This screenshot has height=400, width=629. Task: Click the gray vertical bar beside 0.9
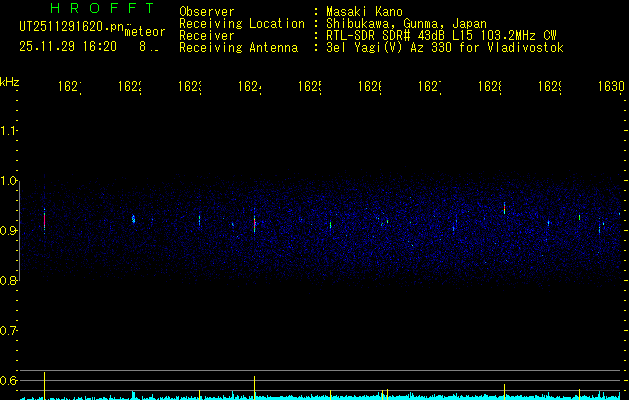[x=19, y=231]
